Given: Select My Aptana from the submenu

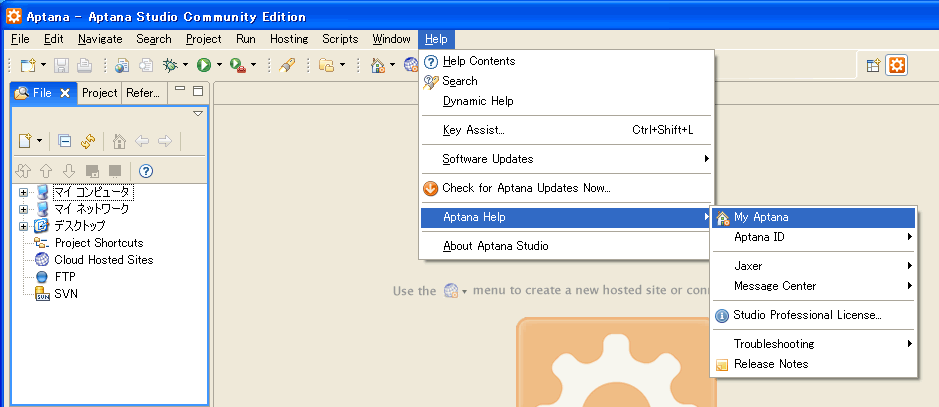Looking at the screenshot, I should 761,217.
